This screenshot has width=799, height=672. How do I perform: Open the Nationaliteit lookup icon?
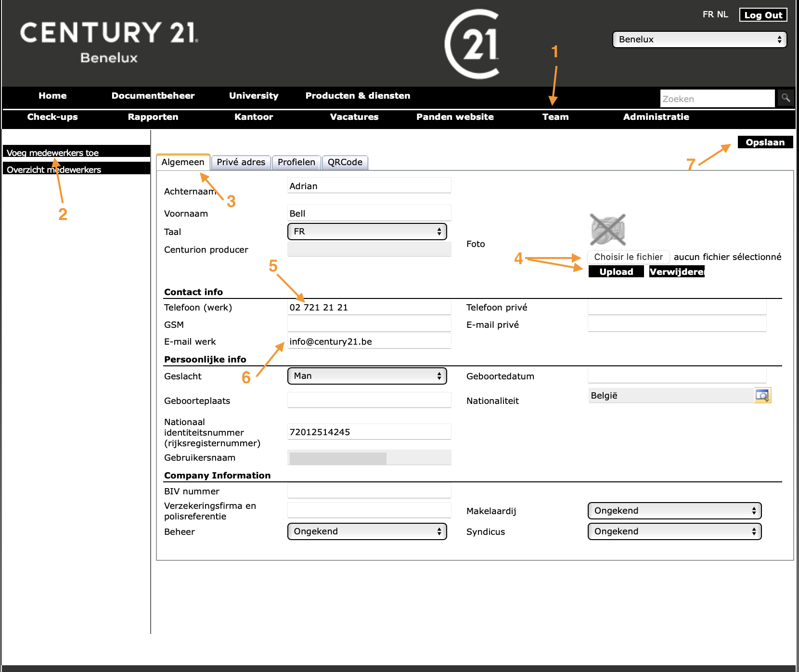click(x=762, y=396)
